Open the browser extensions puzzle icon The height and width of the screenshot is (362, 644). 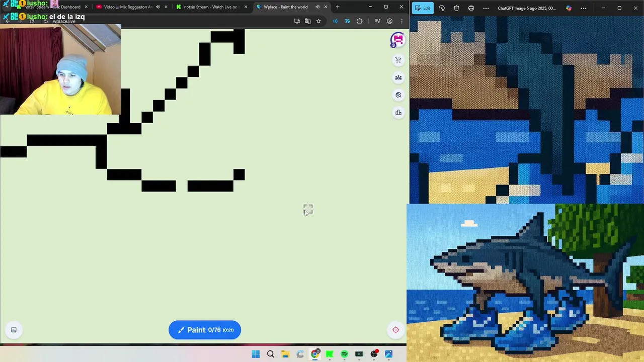pyautogui.click(x=360, y=21)
